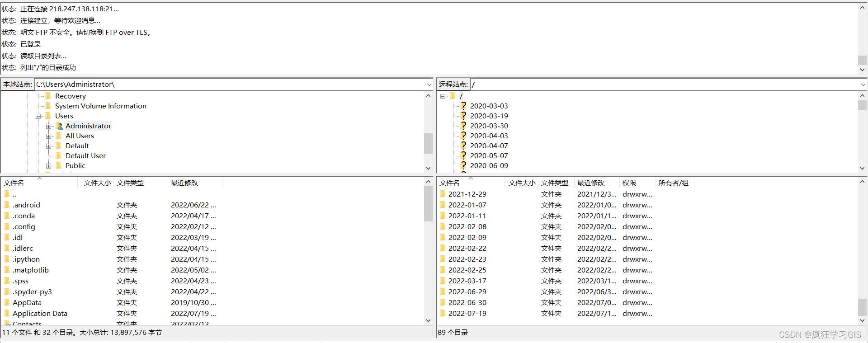The image size is (868, 343).
Task: Sort local files by 最近修改 column
Action: point(184,183)
